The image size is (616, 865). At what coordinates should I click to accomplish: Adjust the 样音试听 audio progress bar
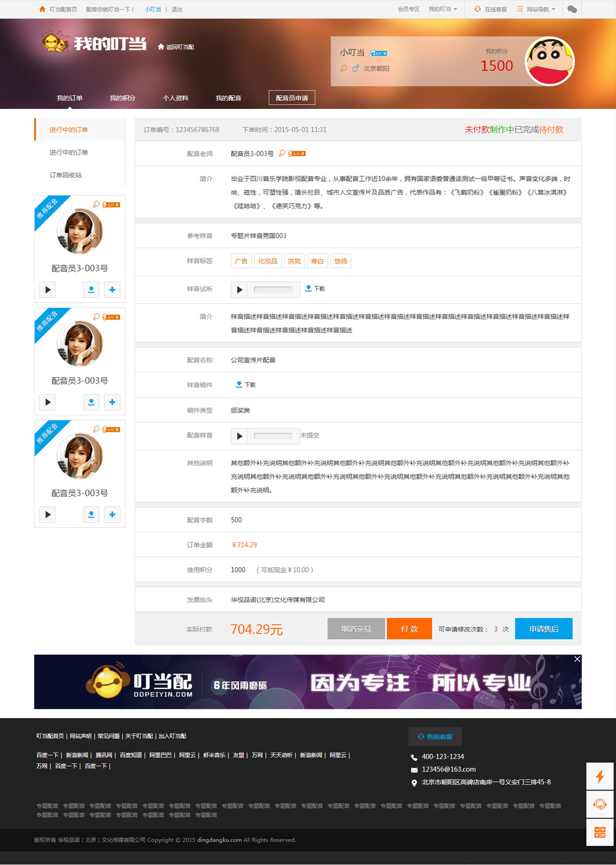tap(274, 290)
